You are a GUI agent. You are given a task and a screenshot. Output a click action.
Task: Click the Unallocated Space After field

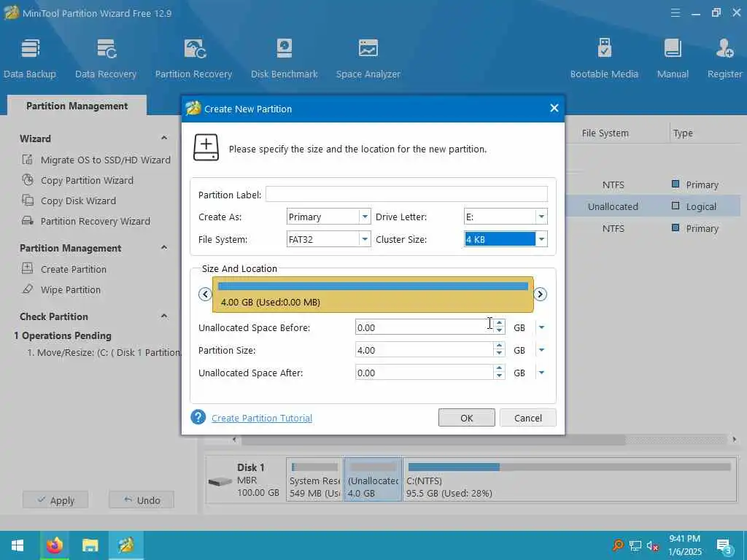[424, 373]
